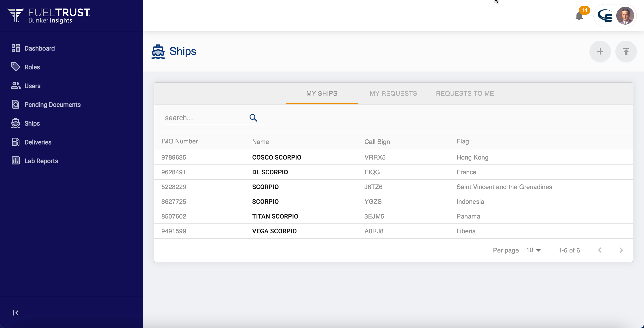
Task: Click call sign A8RJ8
Action: pos(374,231)
